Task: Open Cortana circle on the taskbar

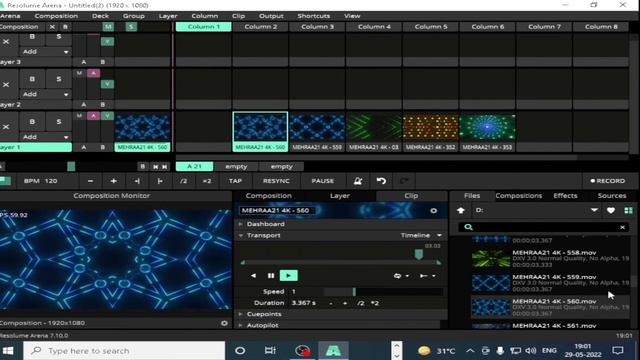Action: 240,351
